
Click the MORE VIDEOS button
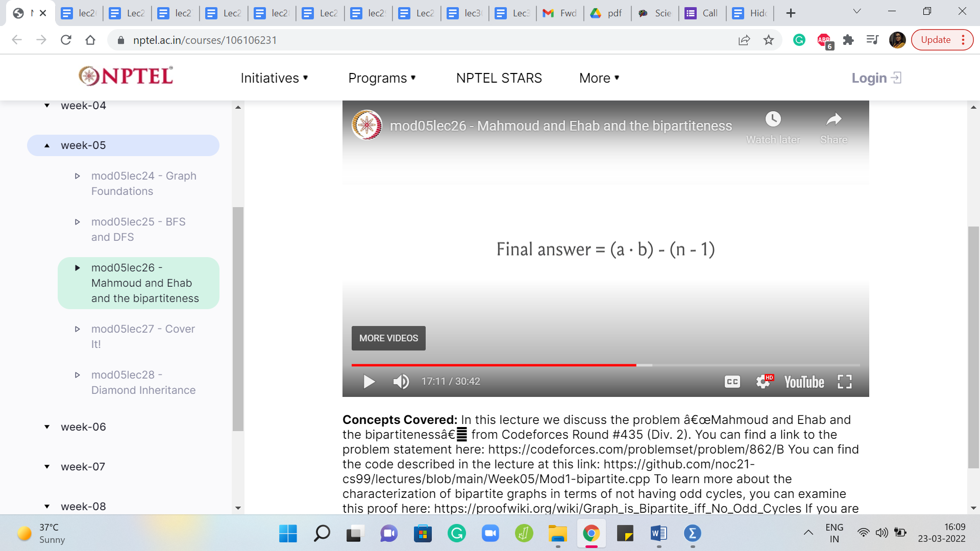tap(388, 338)
